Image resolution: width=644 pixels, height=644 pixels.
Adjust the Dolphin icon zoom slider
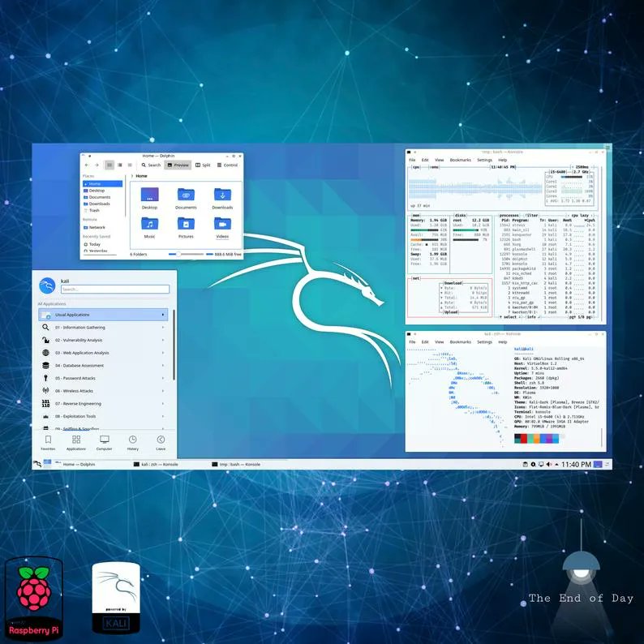click(x=186, y=254)
